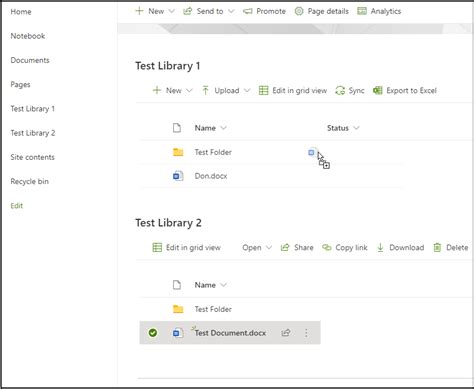This screenshot has height=389, width=474.
Task: Open Analytics chart icon
Action: coord(362,11)
